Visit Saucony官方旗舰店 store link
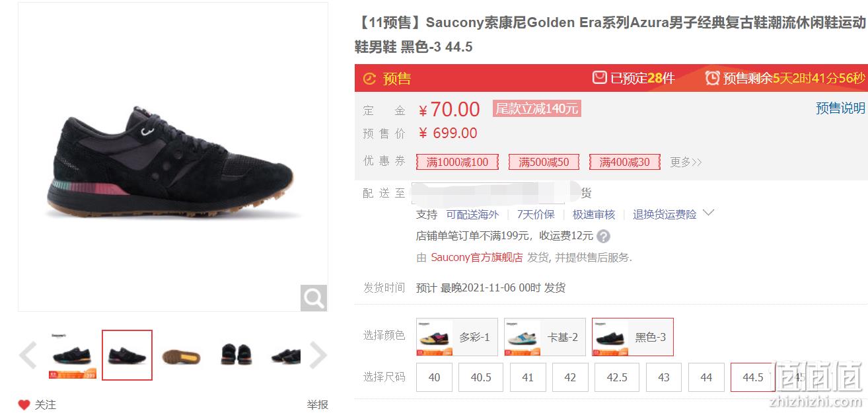This screenshot has height=413, width=868. tap(477, 258)
